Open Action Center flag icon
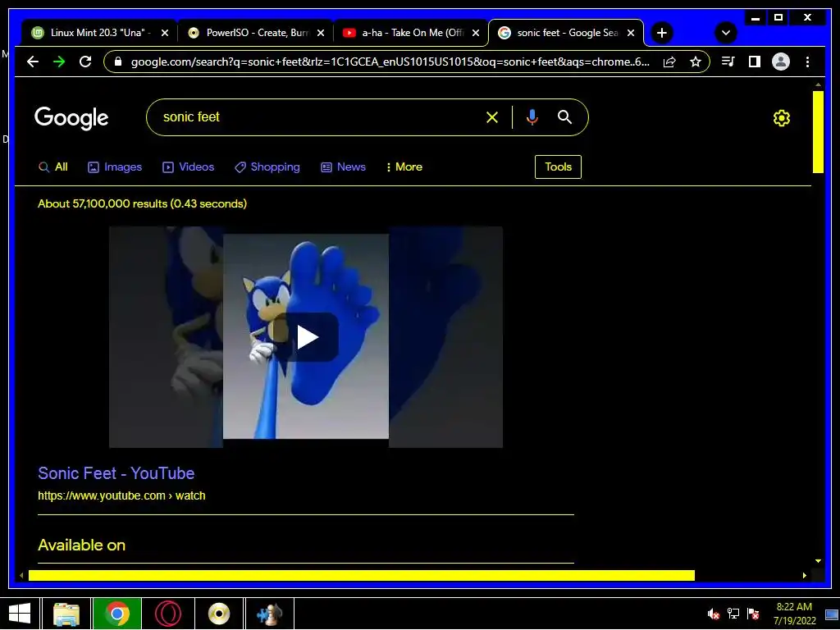The image size is (840, 630). click(x=753, y=614)
